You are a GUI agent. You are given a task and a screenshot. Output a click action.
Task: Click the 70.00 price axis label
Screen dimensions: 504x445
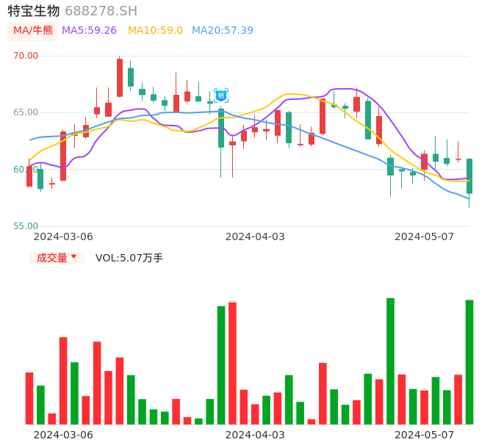[x=26, y=56]
